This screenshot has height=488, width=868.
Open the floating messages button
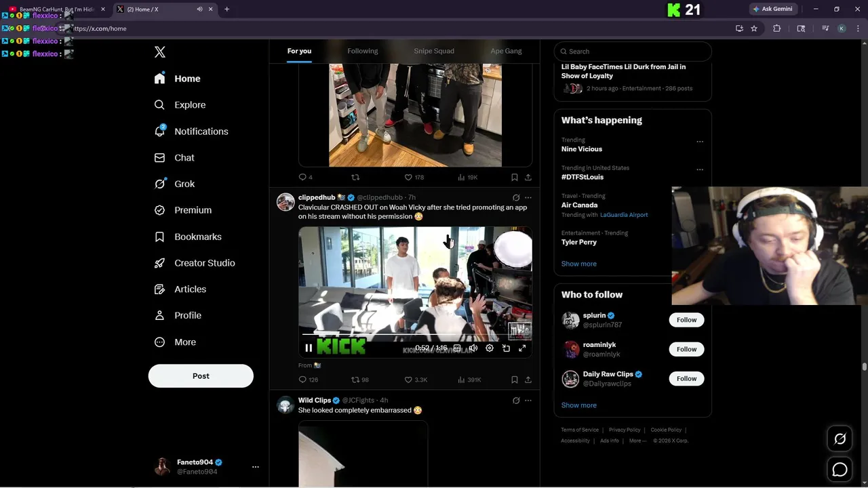pos(840,469)
